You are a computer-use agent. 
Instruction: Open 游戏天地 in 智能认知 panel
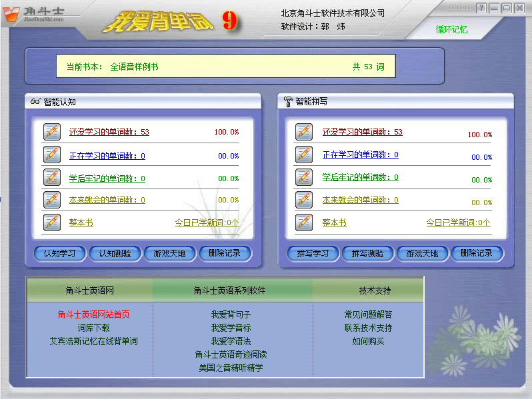[169, 254]
